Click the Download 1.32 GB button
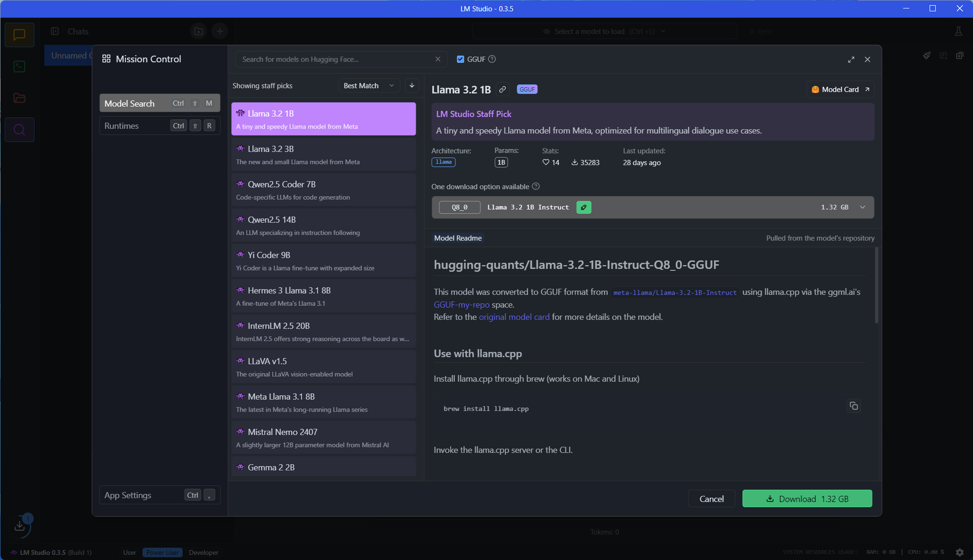This screenshot has width=973, height=560. click(x=807, y=499)
